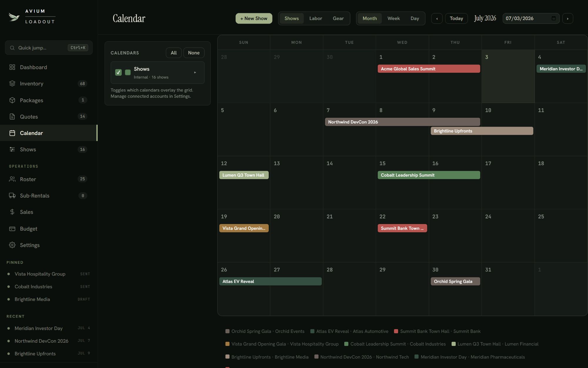Open Inventory via its layers icon

click(x=12, y=84)
